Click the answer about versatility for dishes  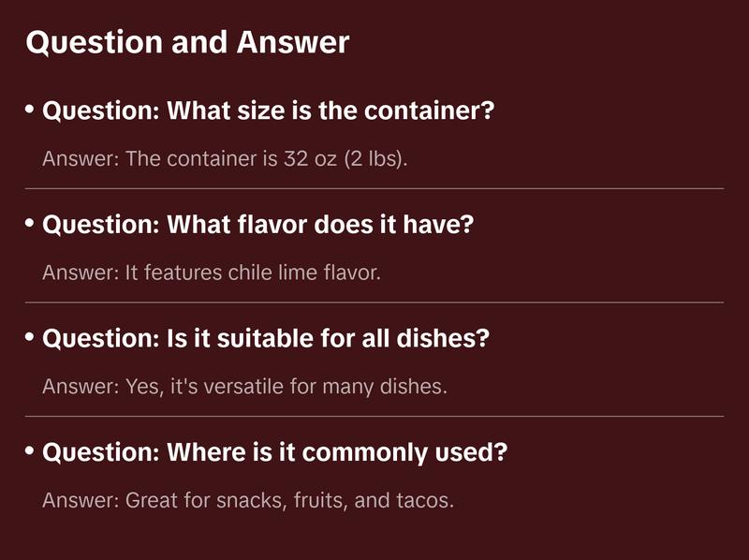coord(244,386)
